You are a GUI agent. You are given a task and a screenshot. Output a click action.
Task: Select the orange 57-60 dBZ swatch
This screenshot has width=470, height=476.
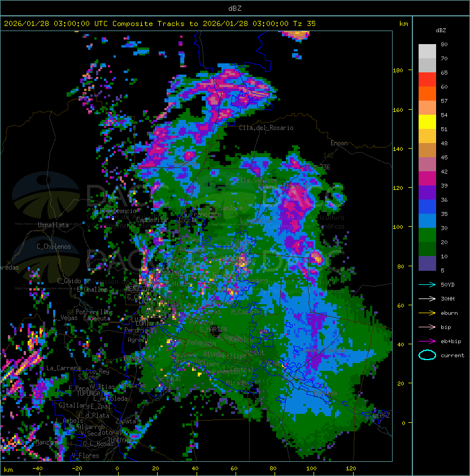427,93
